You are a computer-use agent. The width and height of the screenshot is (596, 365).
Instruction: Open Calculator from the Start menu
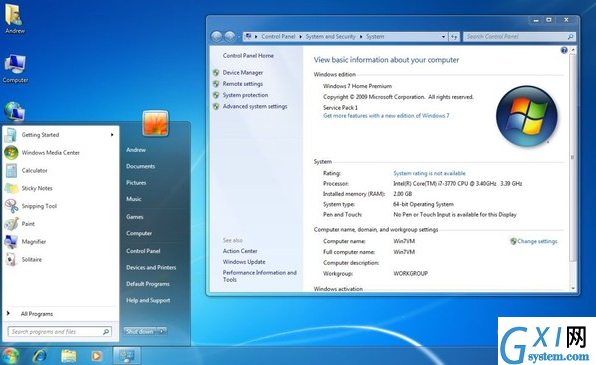coord(34,170)
